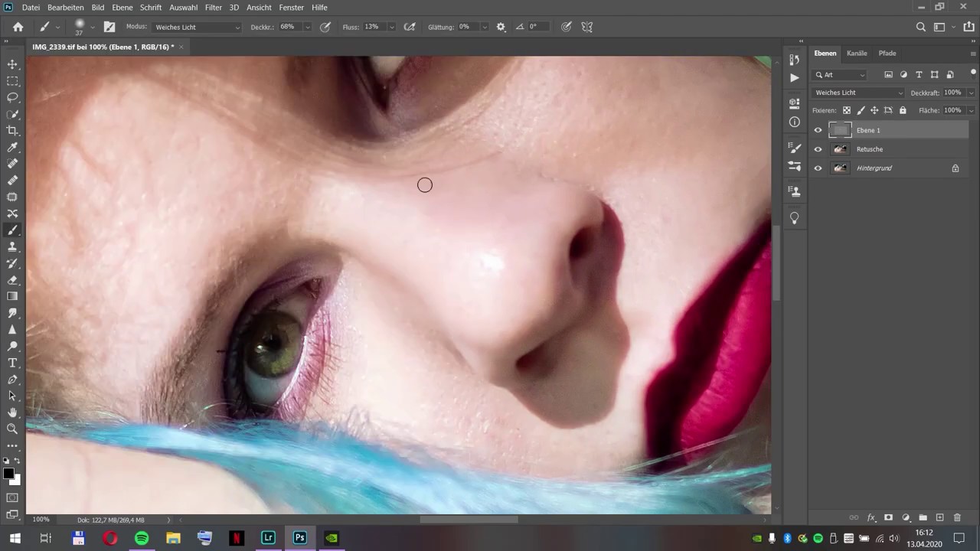
Task: Expand the Glättung 0% dropdown
Action: pyautogui.click(x=485, y=27)
